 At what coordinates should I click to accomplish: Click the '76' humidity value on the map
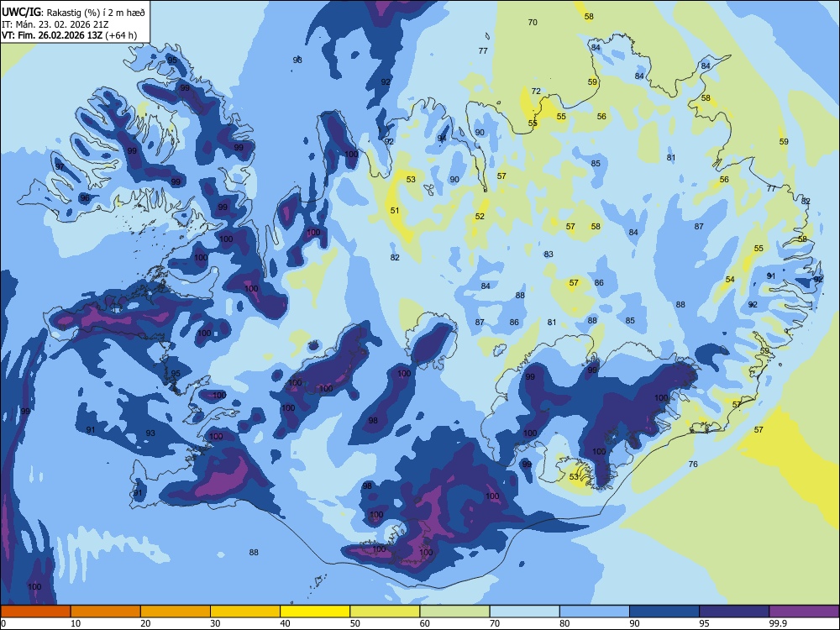coord(693,465)
